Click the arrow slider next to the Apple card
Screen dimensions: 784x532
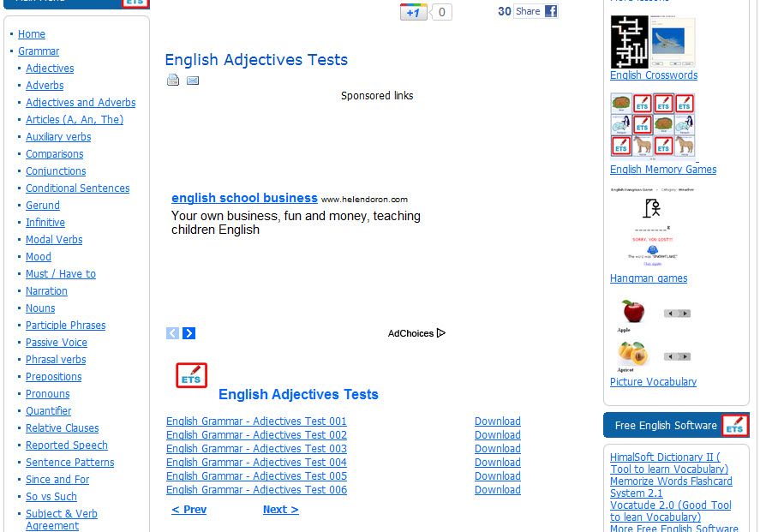click(677, 314)
